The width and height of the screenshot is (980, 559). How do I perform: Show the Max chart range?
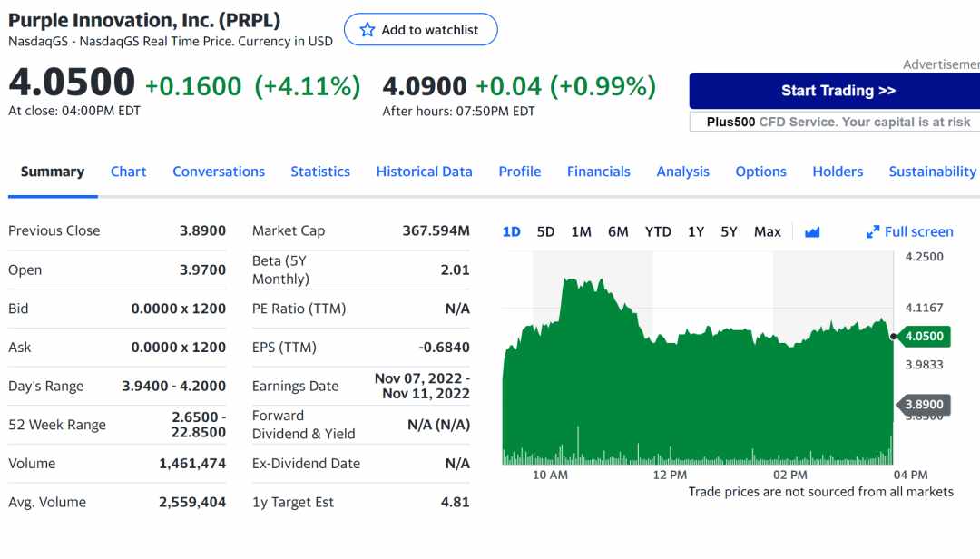[768, 232]
